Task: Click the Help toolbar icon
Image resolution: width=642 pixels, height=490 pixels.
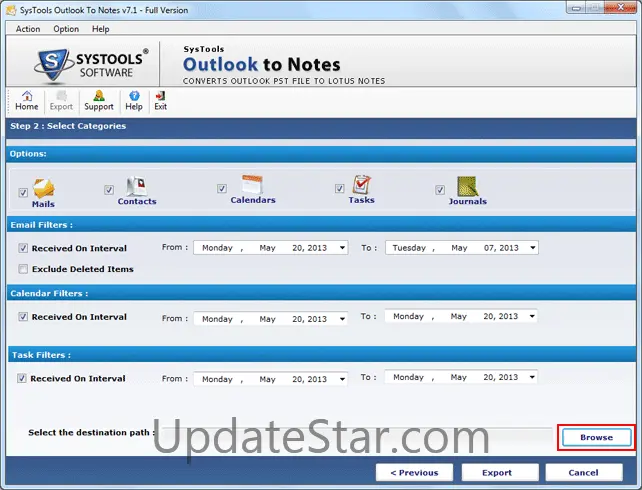Action: [x=134, y=101]
